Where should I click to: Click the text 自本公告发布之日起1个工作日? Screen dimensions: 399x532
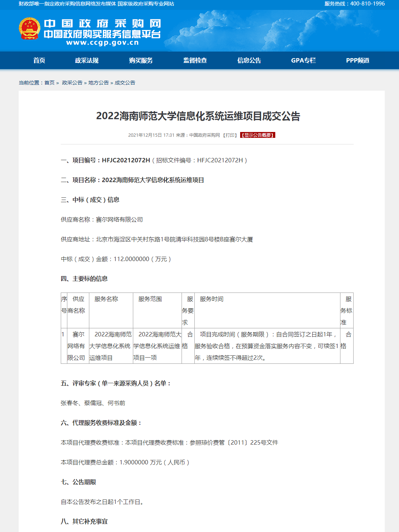(102, 502)
